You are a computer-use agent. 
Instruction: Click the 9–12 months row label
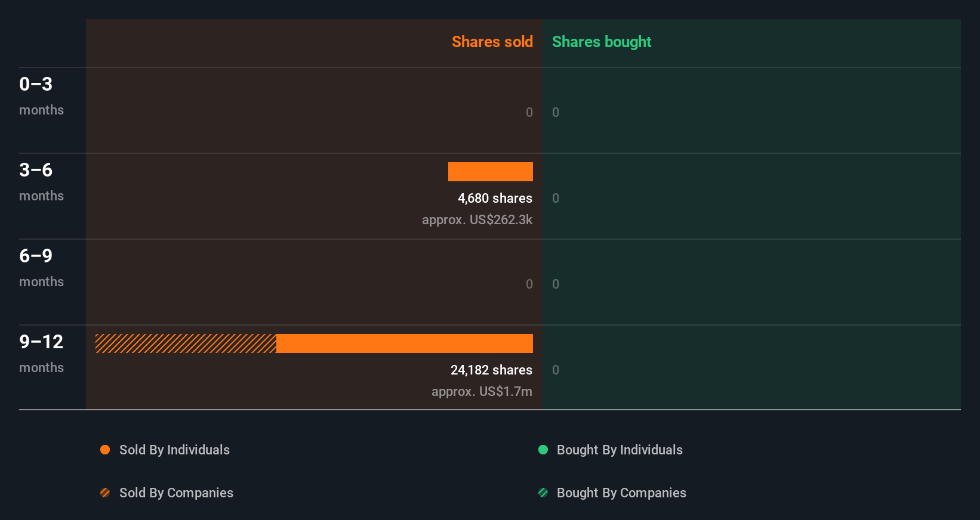tap(41, 354)
